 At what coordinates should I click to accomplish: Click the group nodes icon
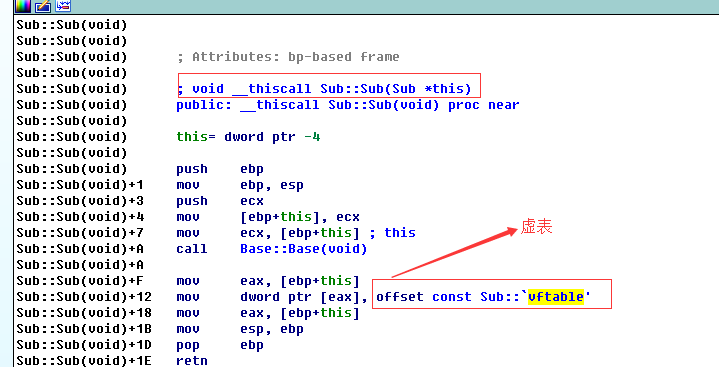tap(63, 6)
